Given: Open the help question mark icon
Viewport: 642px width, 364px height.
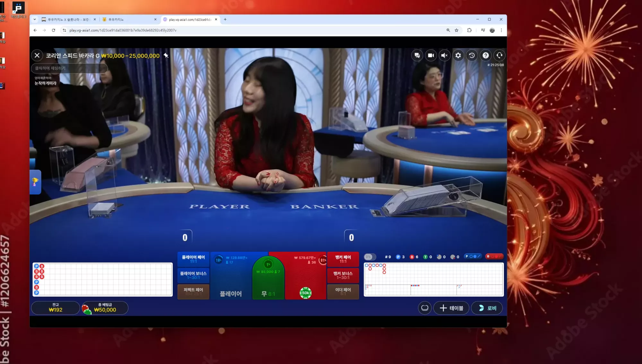Looking at the screenshot, I should coord(486,55).
